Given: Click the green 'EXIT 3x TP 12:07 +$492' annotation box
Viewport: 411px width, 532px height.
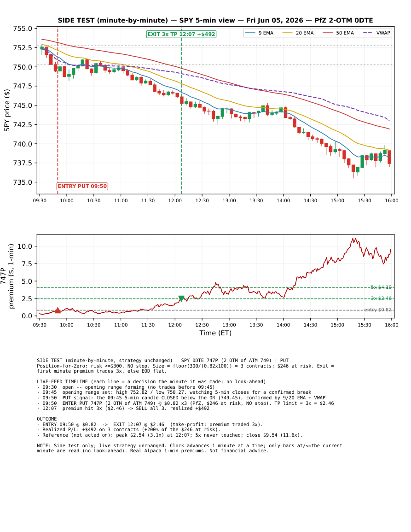Looking at the screenshot, I should click(x=181, y=34).
